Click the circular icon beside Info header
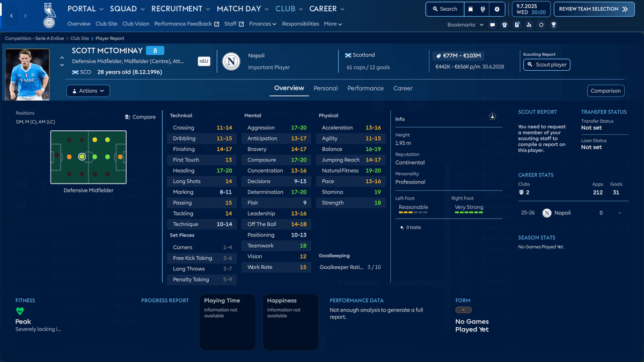This screenshot has height=362, width=644. (493, 116)
